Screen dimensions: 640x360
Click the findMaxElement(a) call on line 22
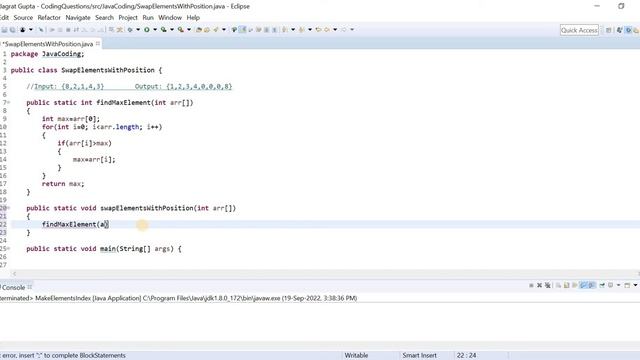click(75, 224)
